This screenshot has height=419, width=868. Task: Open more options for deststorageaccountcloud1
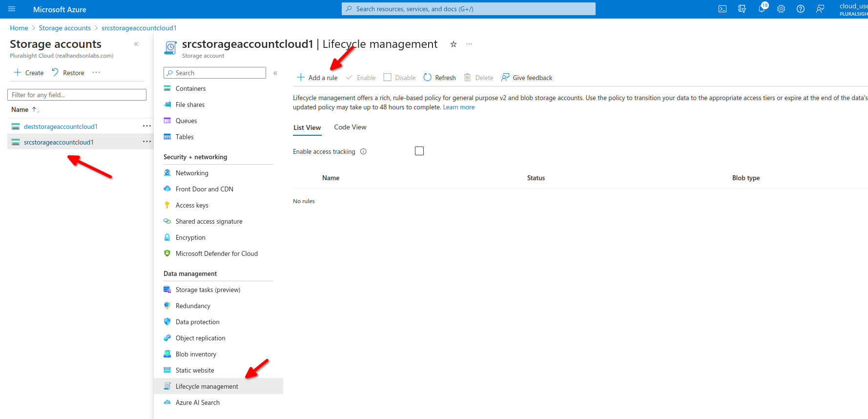click(x=146, y=126)
